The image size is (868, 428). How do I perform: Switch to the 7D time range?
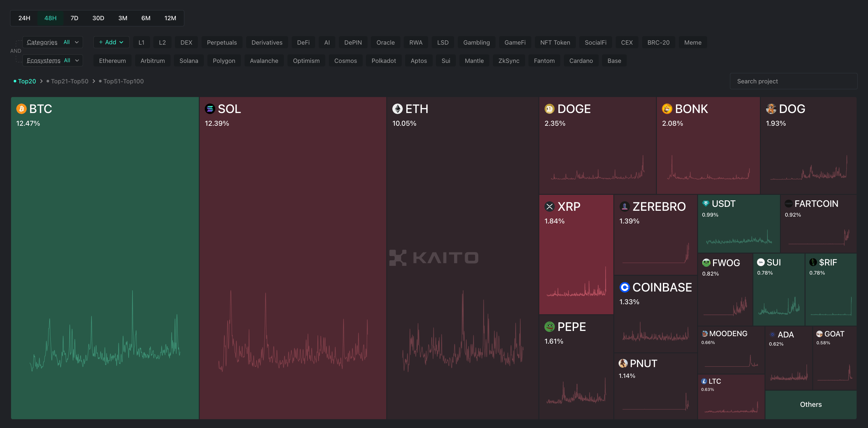click(x=75, y=18)
